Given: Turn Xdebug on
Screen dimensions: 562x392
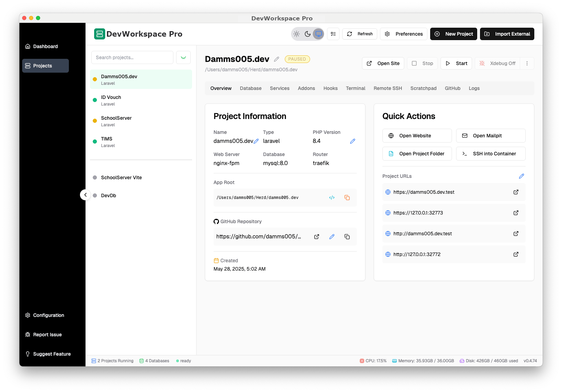Looking at the screenshot, I should (497, 63).
